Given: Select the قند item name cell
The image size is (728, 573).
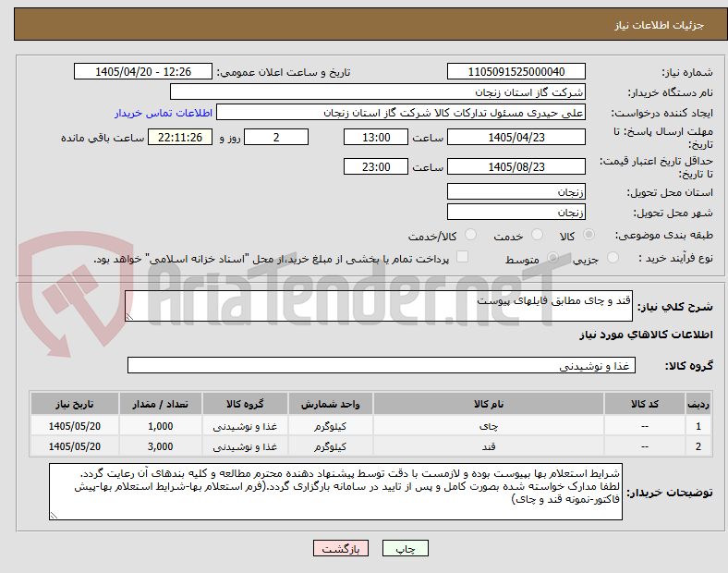Looking at the screenshot, I should 489,446.
